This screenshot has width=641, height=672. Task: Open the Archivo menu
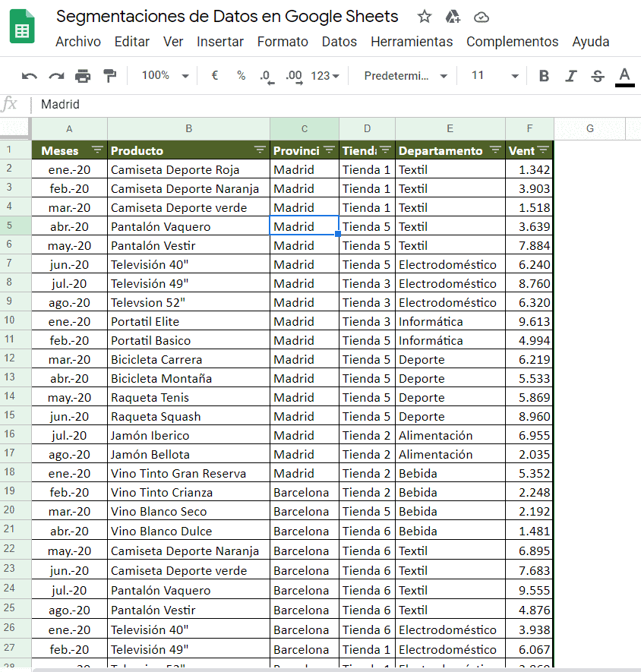[78, 42]
